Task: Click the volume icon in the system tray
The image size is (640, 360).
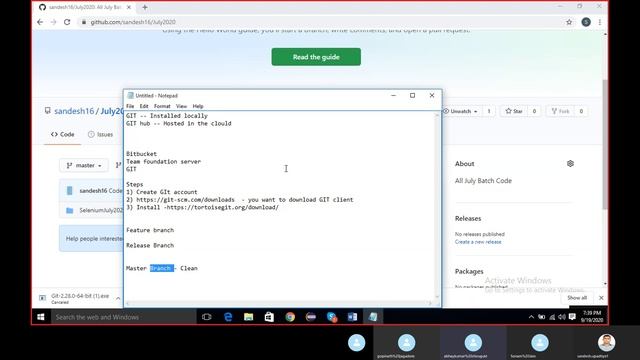Action: pos(562,317)
